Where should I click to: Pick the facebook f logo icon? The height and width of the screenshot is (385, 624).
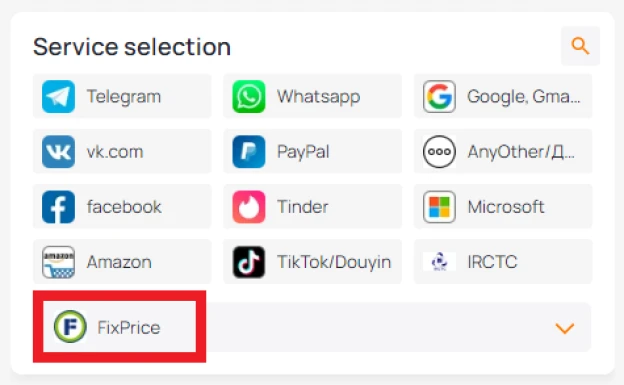tap(58, 207)
